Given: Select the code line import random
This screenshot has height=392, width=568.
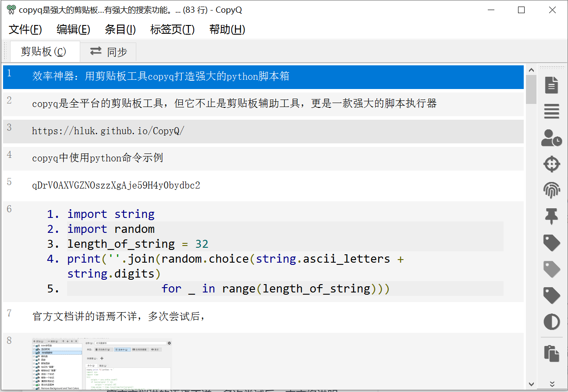Looking at the screenshot, I should [111, 229].
